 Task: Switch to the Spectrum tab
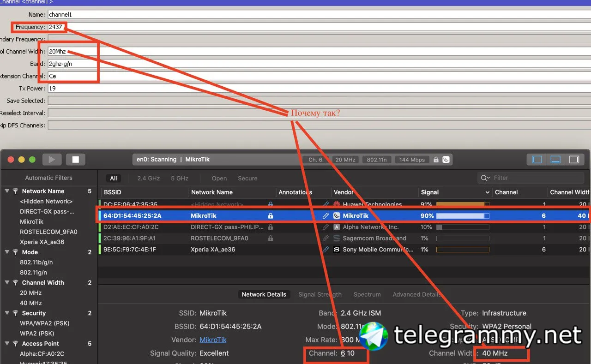click(x=367, y=294)
